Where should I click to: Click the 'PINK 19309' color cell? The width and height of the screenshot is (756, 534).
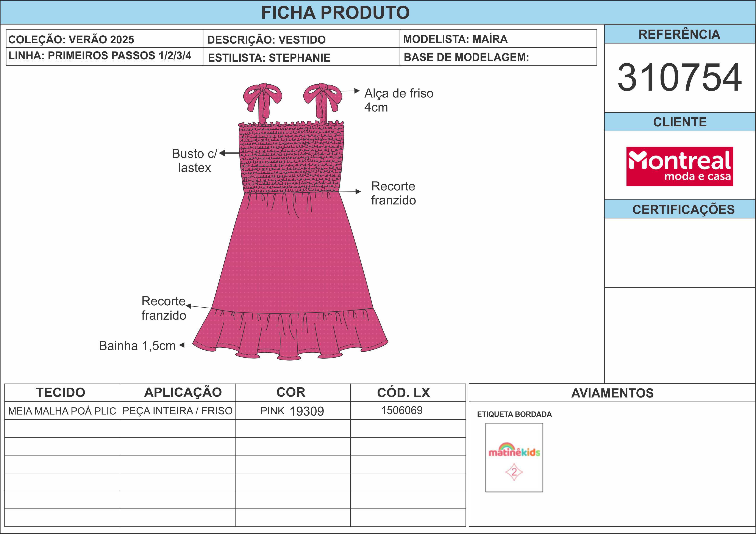pyautogui.click(x=292, y=411)
